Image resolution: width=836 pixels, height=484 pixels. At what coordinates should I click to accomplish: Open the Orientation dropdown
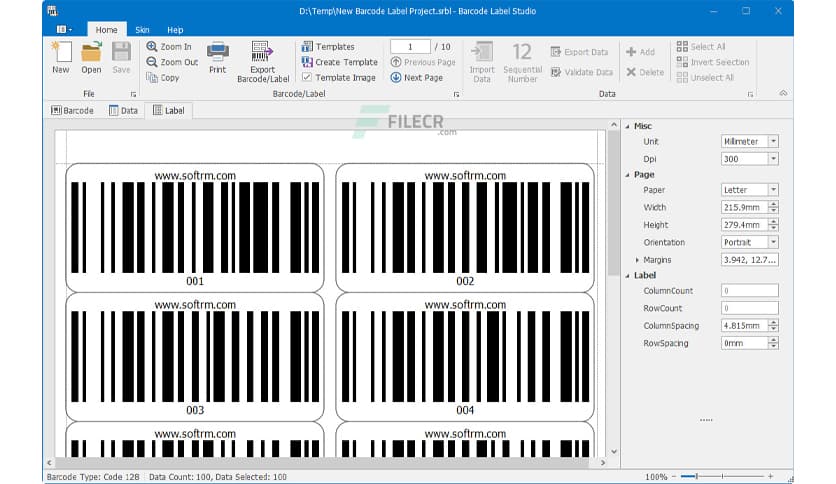[x=773, y=242]
